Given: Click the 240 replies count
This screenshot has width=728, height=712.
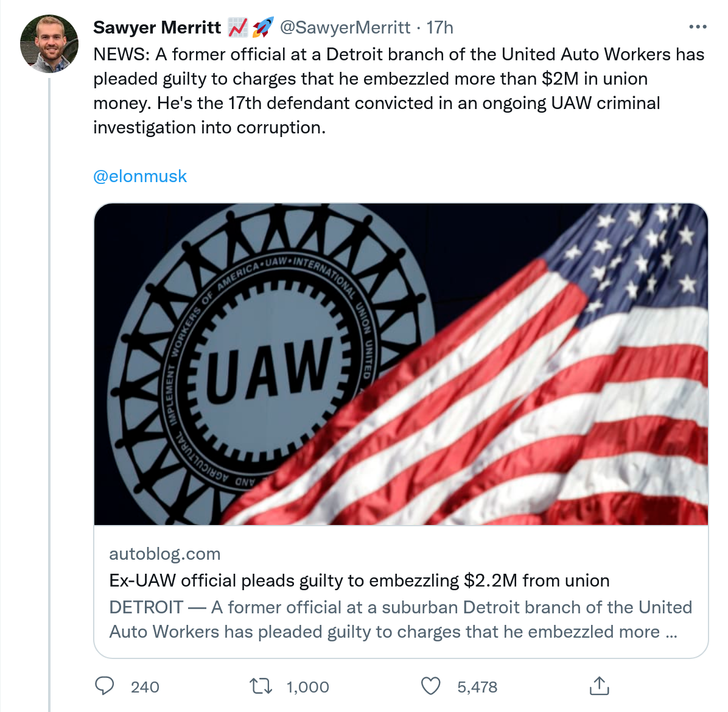Looking at the screenshot, I should (x=145, y=687).
